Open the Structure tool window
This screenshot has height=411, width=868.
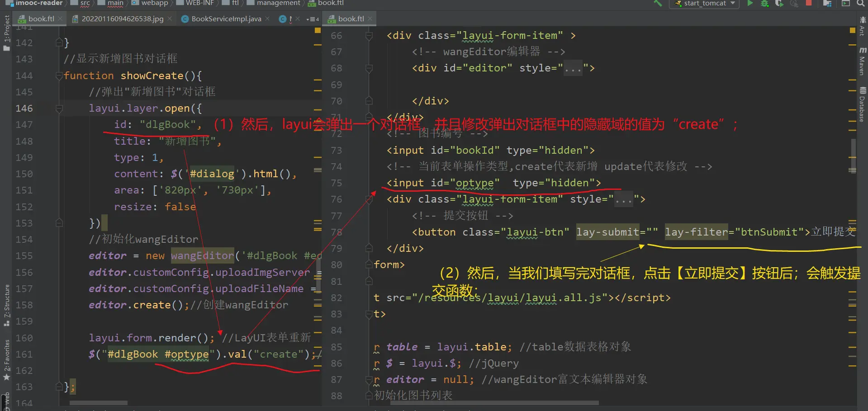tap(6, 305)
